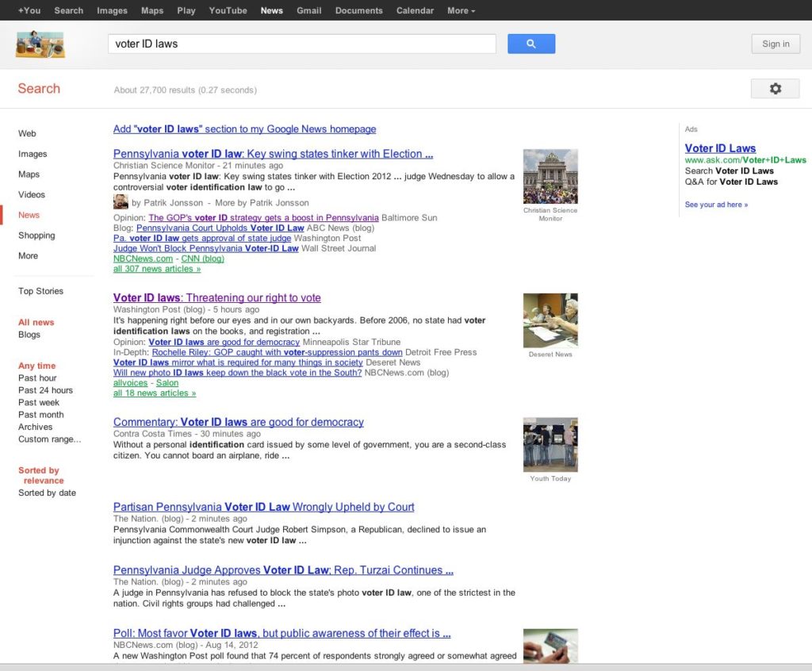Screen dimensions: 812x671
Task: Open the Voter ID Laws ad link
Action: click(720, 148)
